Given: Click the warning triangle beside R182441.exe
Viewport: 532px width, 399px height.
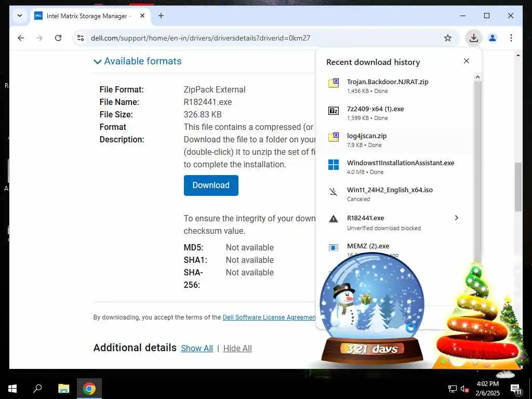Looking at the screenshot, I should [x=334, y=219].
